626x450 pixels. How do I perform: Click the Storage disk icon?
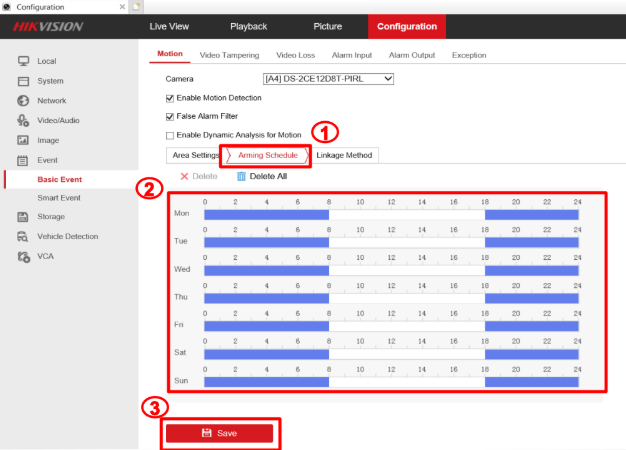[x=23, y=217]
